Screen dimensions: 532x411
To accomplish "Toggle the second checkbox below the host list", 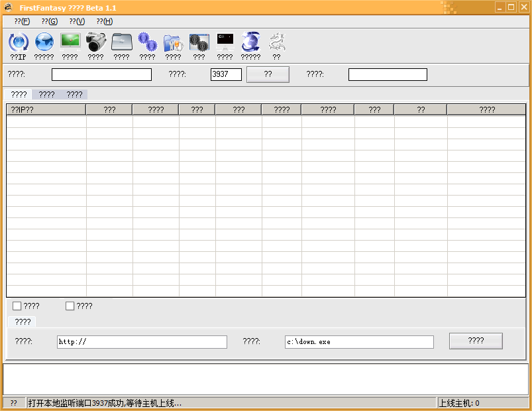I will pyautogui.click(x=70, y=306).
